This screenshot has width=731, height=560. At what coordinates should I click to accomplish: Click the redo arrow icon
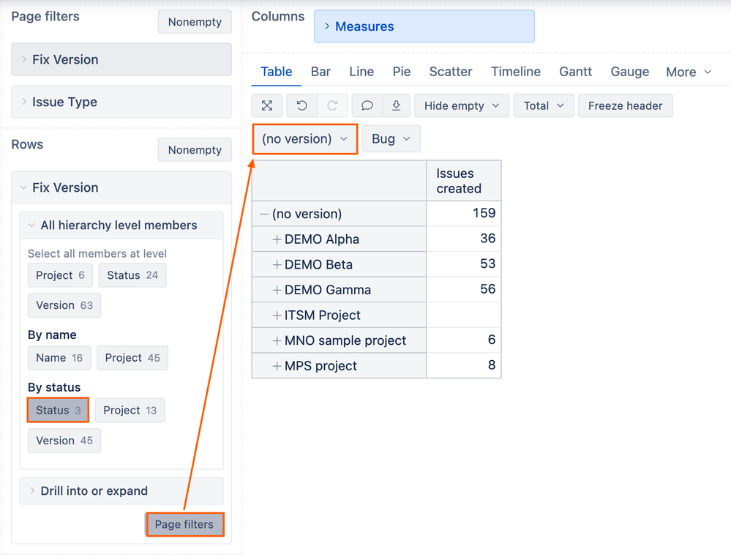332,106
